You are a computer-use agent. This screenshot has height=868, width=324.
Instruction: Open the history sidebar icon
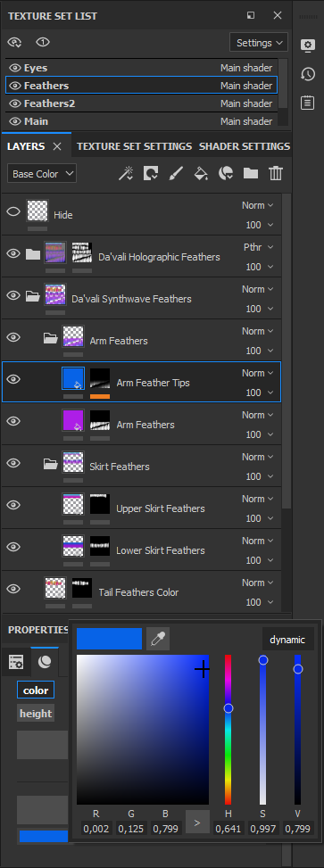308,74
